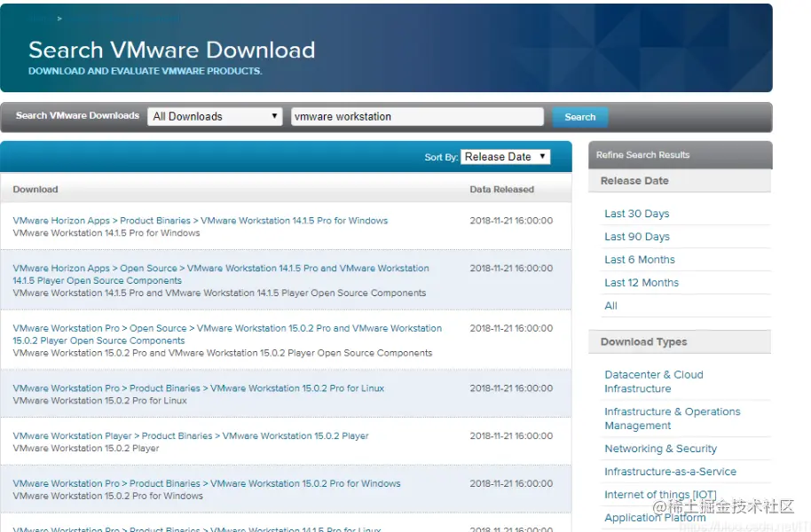
Task: Open VMware Workstation 14.1.5 Pro for Windows link
Action: (201, 221)
